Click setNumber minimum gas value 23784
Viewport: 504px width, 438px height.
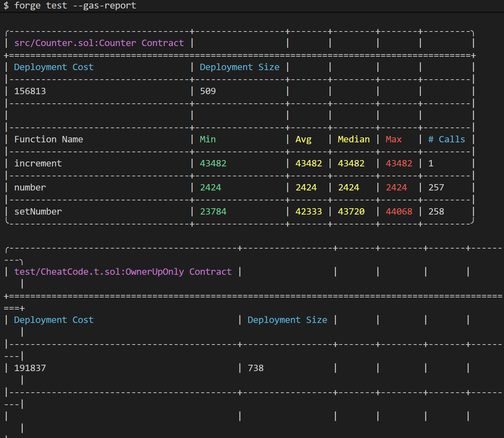213,212
